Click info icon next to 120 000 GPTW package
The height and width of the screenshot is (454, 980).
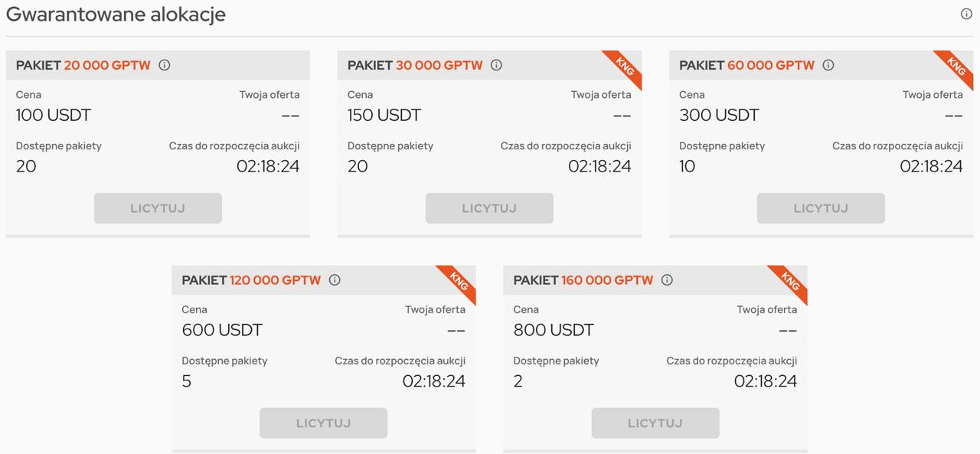click(335, 280)
